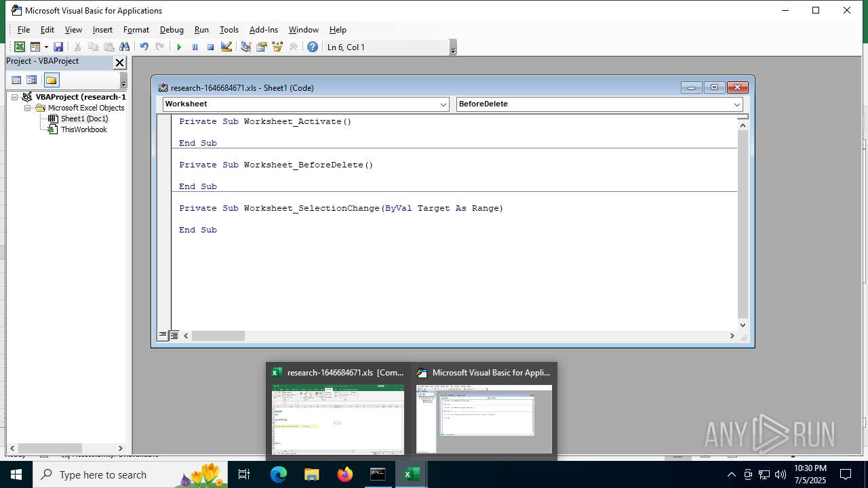Screen dimensions: 868x488
Task: Save the workbook with the floppy icon
Action: tap(58, 47)
